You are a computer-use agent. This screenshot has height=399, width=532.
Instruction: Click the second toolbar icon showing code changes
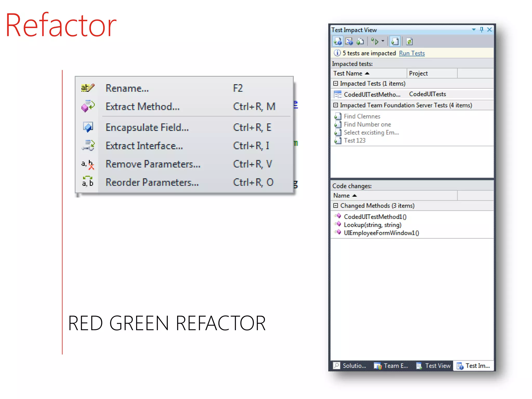pos(349,41)
